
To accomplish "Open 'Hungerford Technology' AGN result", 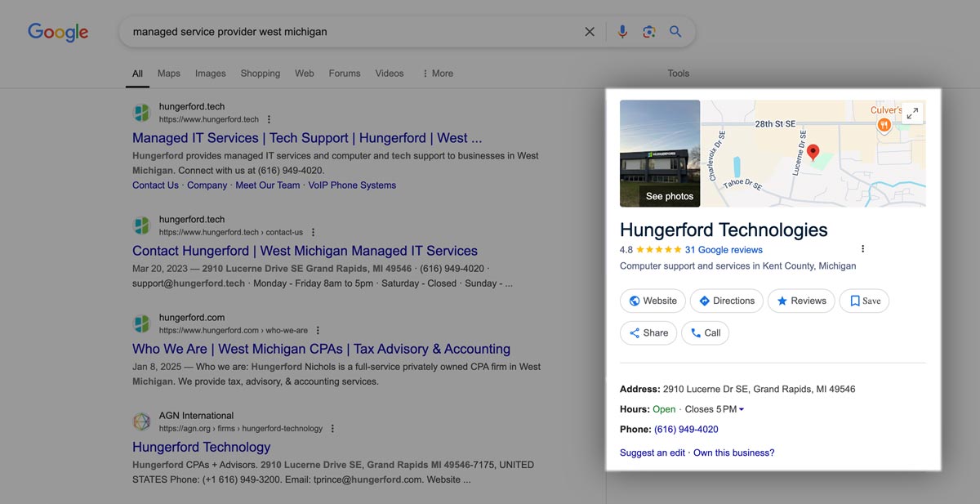I will coord(201,447).
